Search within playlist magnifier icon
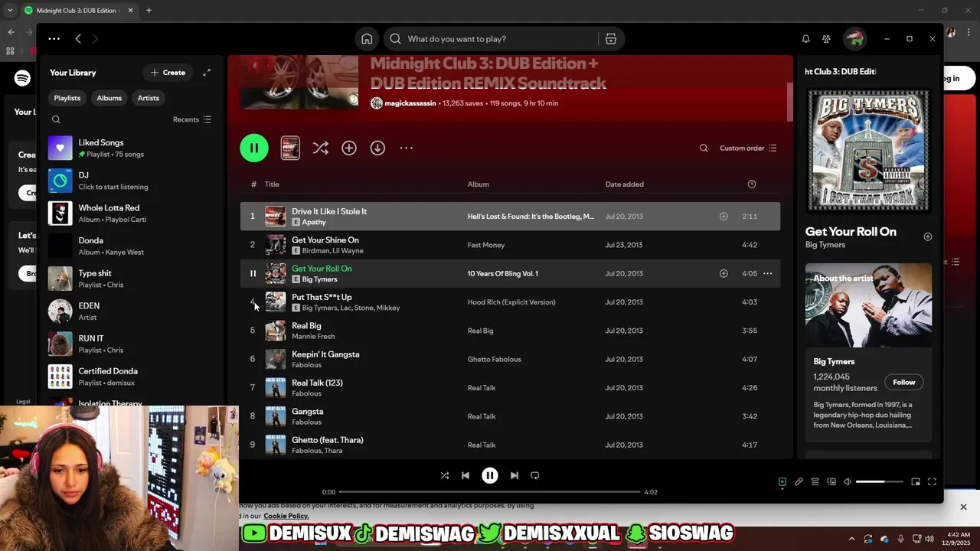This screenshot has height=551, width=980. pos(704,148)
